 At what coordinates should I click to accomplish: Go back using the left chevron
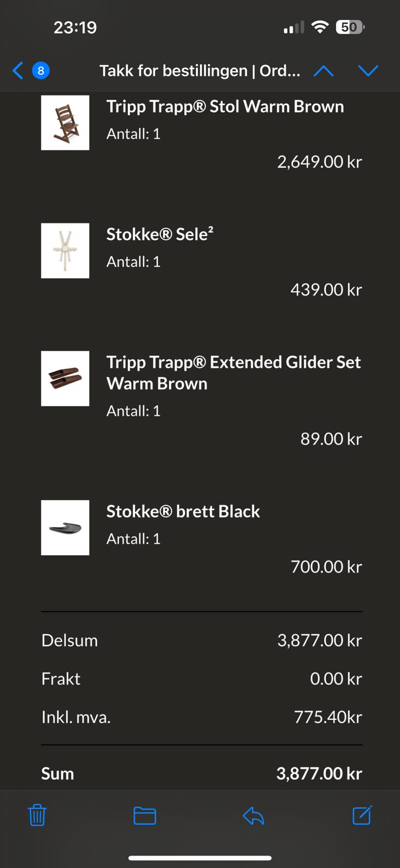(x=18, y=71)
